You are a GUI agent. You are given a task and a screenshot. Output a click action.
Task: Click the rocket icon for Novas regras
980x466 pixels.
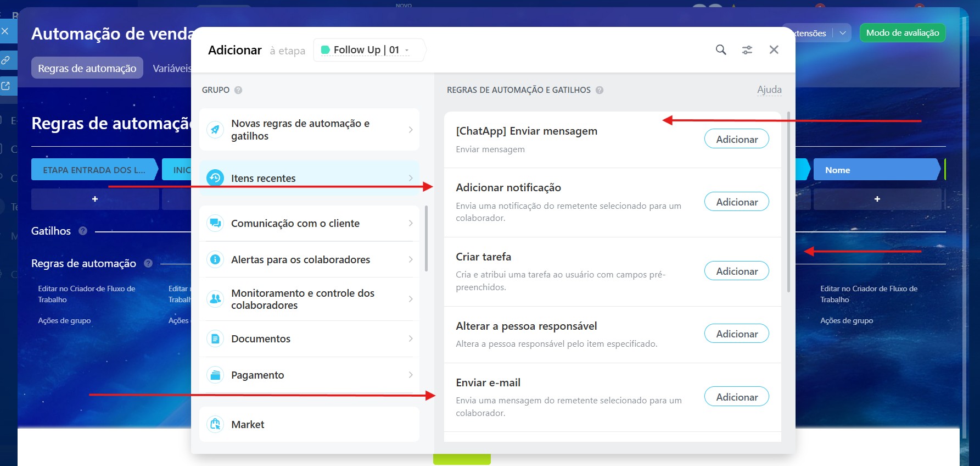click(215, 130)
